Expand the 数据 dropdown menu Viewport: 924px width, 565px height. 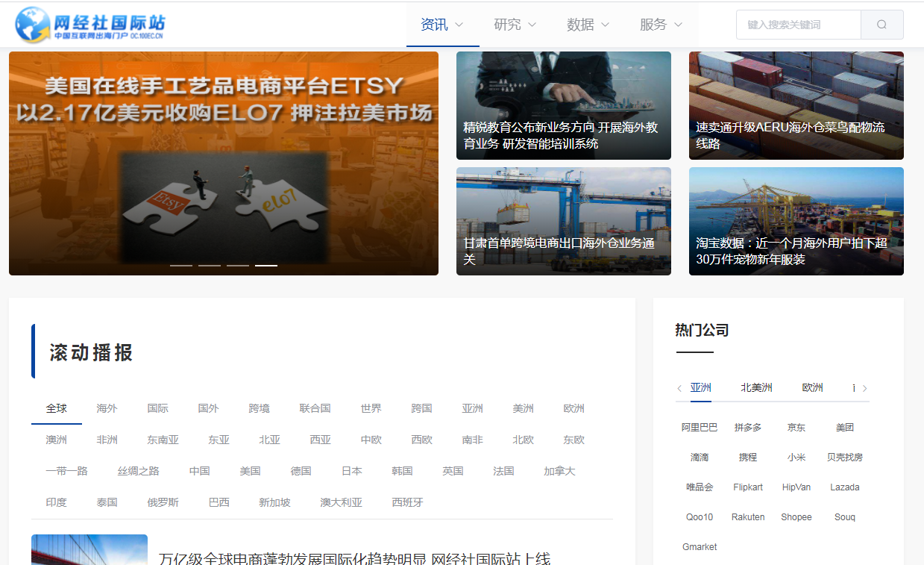point(588,25)
